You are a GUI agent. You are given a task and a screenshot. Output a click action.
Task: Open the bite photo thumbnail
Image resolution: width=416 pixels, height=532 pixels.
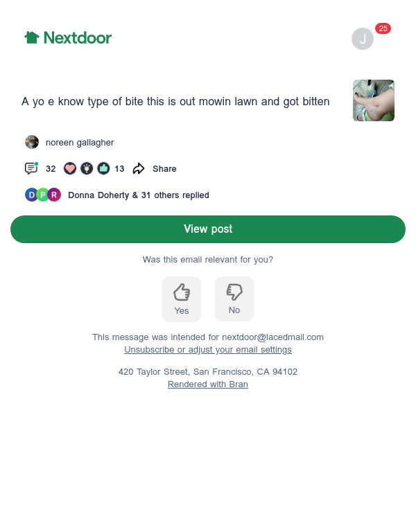pyautogui.click(x=374, y=100)
